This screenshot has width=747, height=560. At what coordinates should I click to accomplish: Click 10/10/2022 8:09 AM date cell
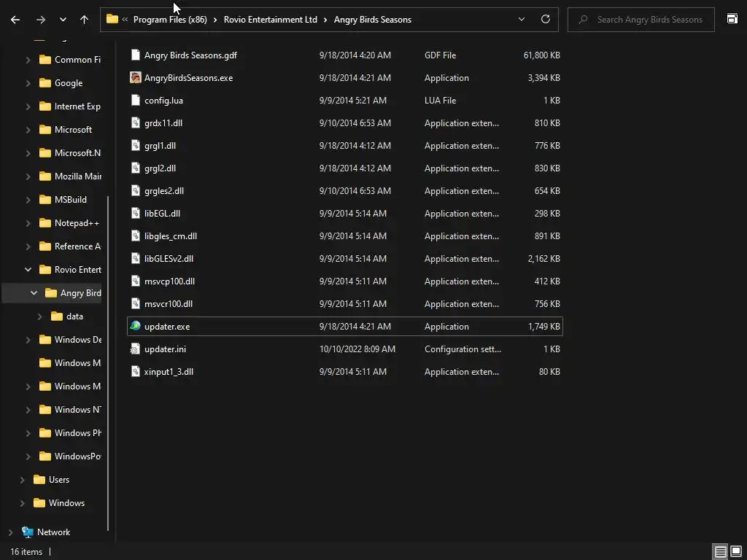[357, 349]
